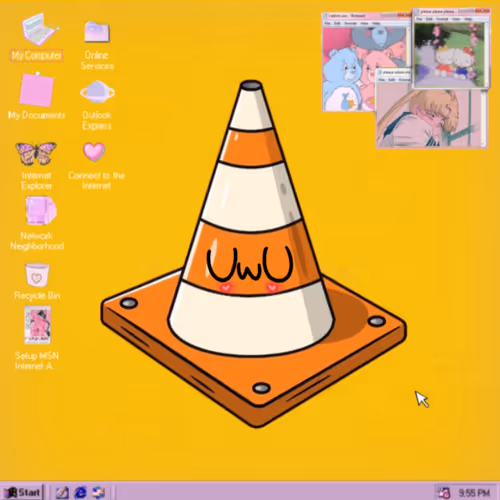Open File menu in Care Bears window
The height and width of the screenshot is (500, 500).
pyautogui.click(x=327, y=23)
